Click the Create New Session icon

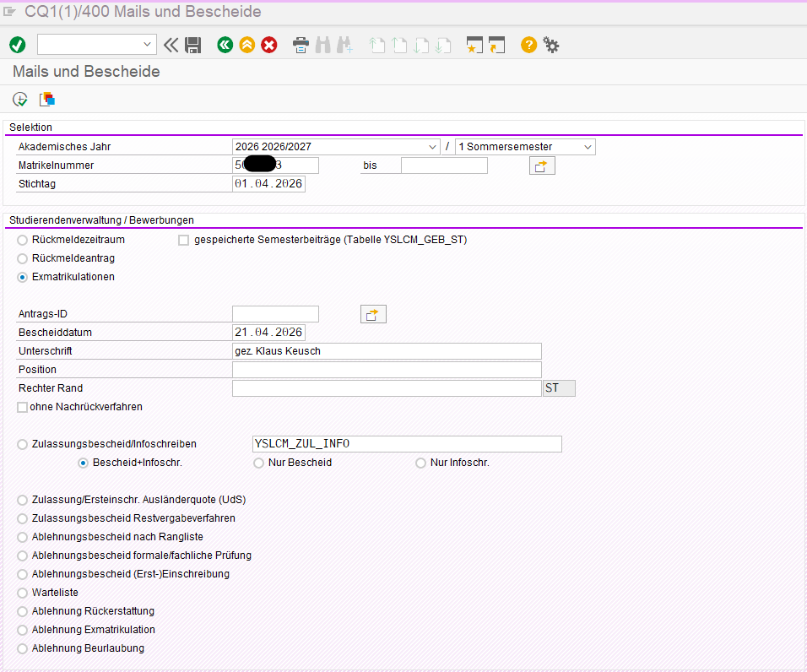pos(474,46)
